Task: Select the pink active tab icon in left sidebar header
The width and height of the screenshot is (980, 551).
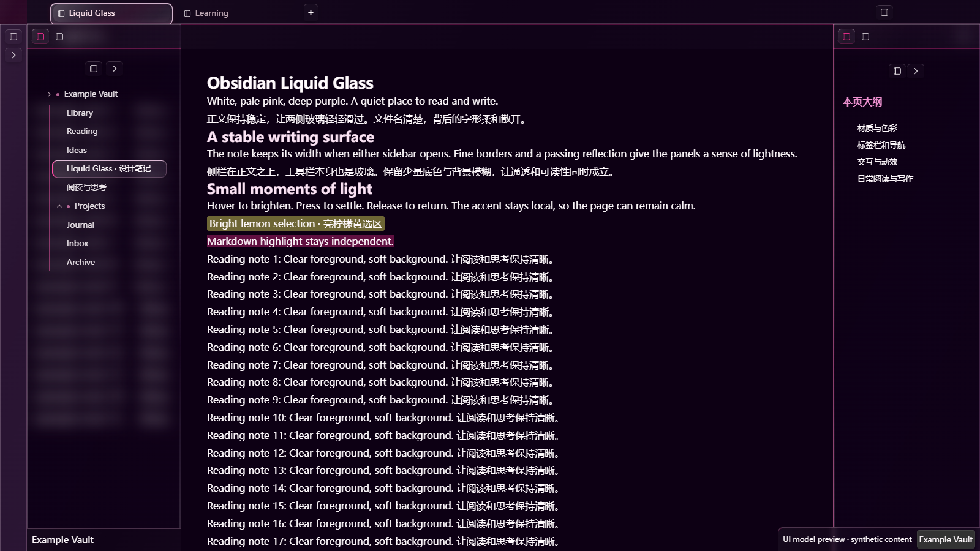Action: tap(40, 37)
